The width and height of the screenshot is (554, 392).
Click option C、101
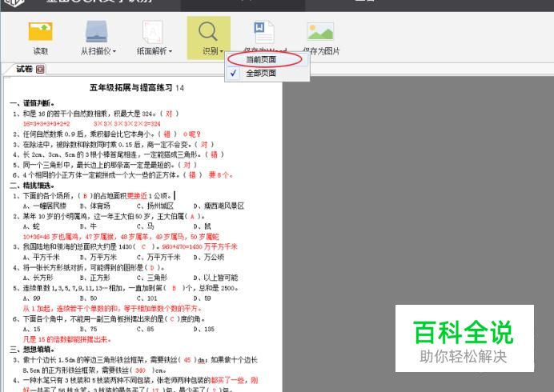(147, 298)
